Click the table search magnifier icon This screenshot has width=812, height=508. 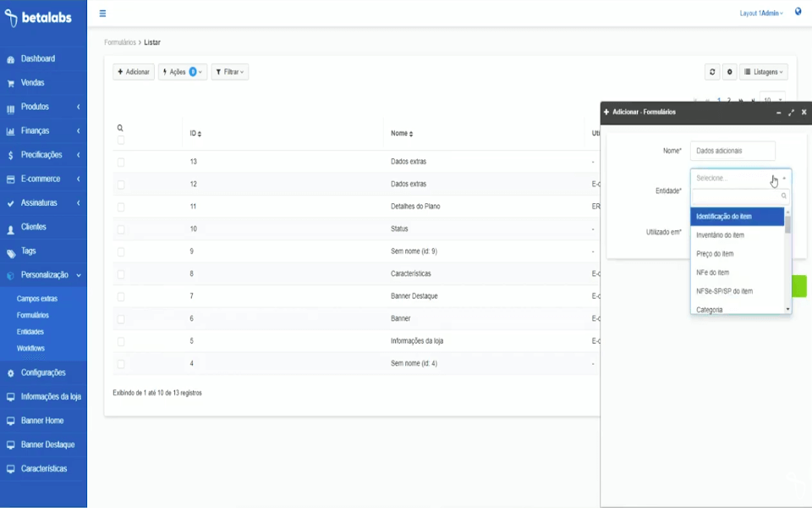tap(120, 128)
